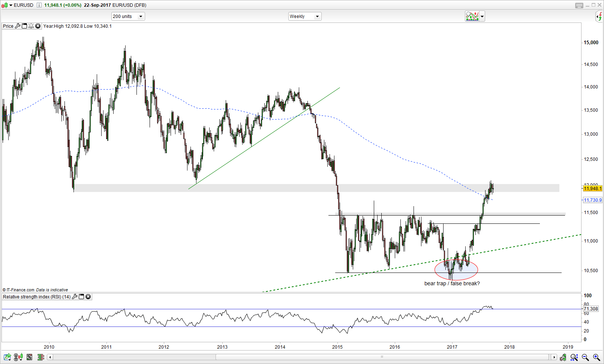Remove the RSI indicator with its close button

click(x=88, y=297)
